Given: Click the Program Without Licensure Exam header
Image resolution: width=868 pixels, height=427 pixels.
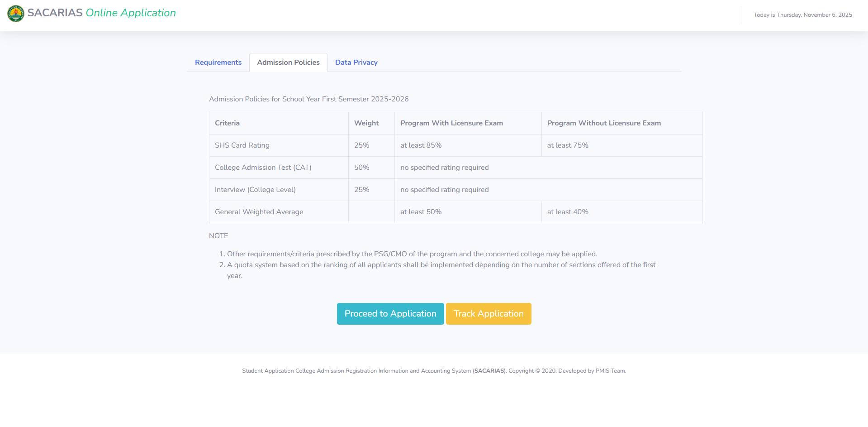Looking at the screenshot, I should pos(604,123).
